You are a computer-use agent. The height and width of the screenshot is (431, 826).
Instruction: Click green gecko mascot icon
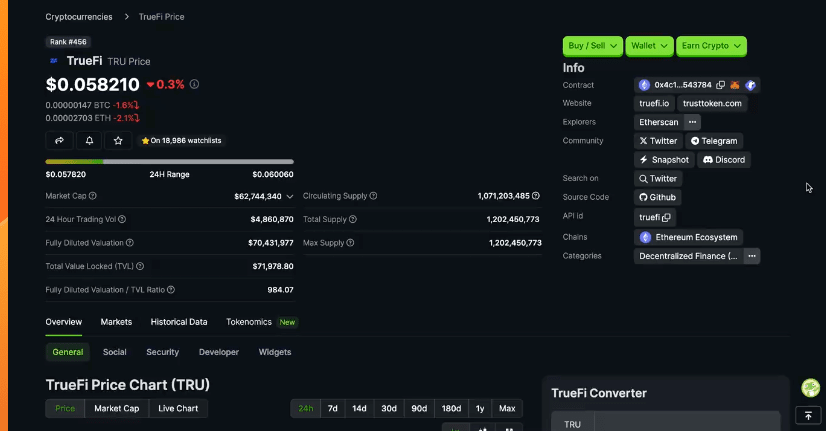[811, 388]
